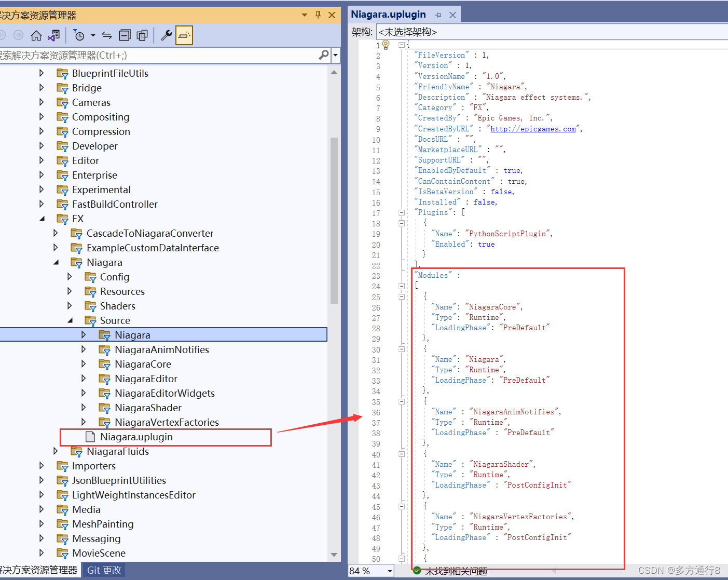Open the search options dropdown arrow

tap(336, 55)
